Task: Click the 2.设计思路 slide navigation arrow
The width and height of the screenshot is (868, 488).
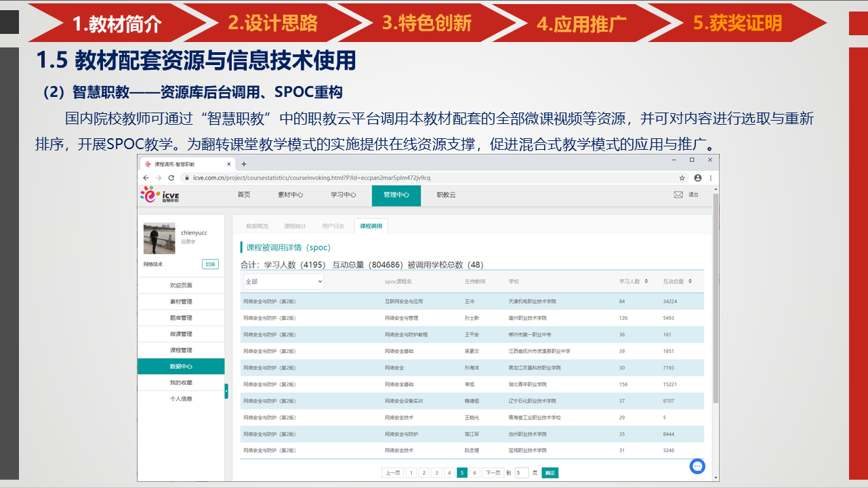Action: (272, 23)
